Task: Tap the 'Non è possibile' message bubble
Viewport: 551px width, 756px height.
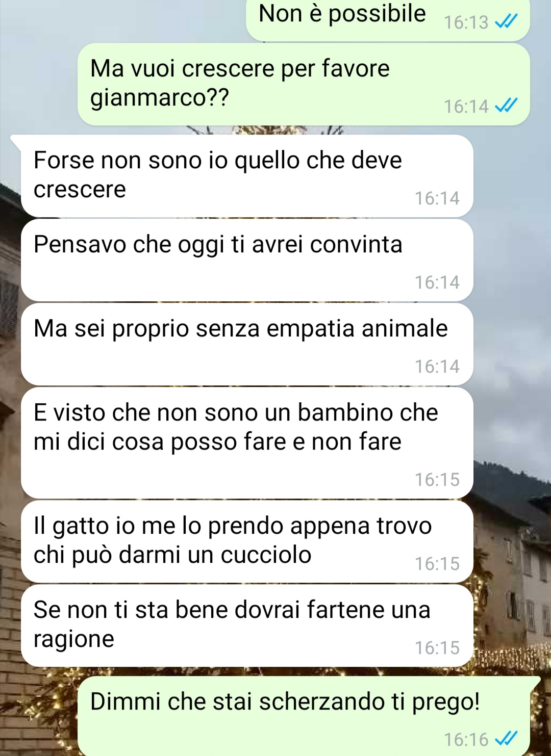Action: [388, 19]
